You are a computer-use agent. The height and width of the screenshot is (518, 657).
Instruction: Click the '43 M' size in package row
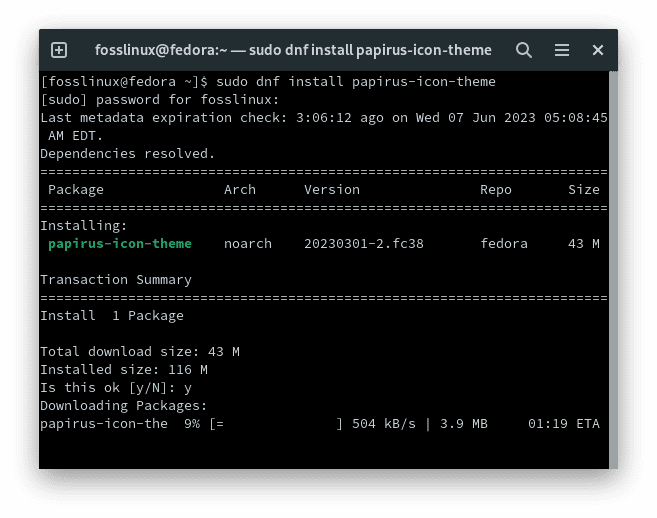point(584,244)
